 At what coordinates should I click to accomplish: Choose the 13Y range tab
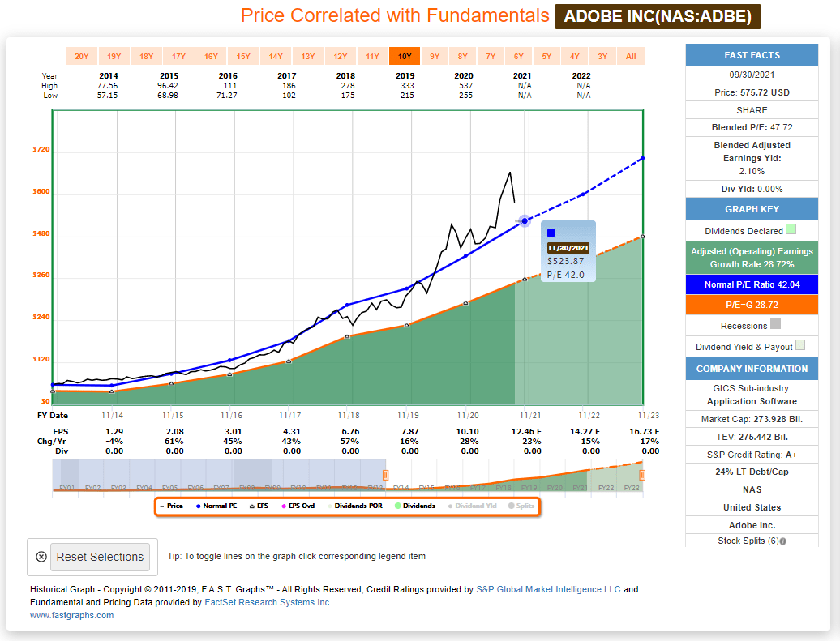(x=308, y=56)
